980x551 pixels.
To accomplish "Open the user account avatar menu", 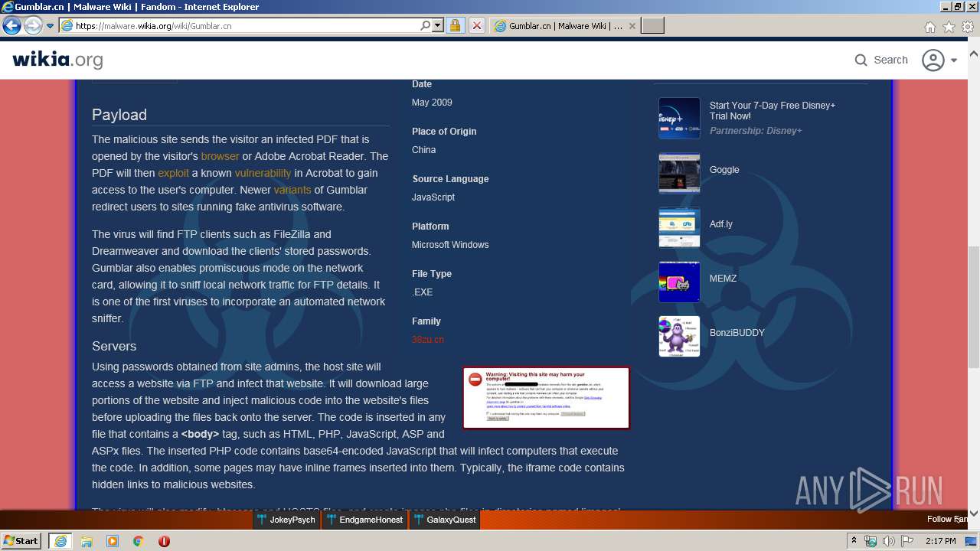I will pos(933,60).
